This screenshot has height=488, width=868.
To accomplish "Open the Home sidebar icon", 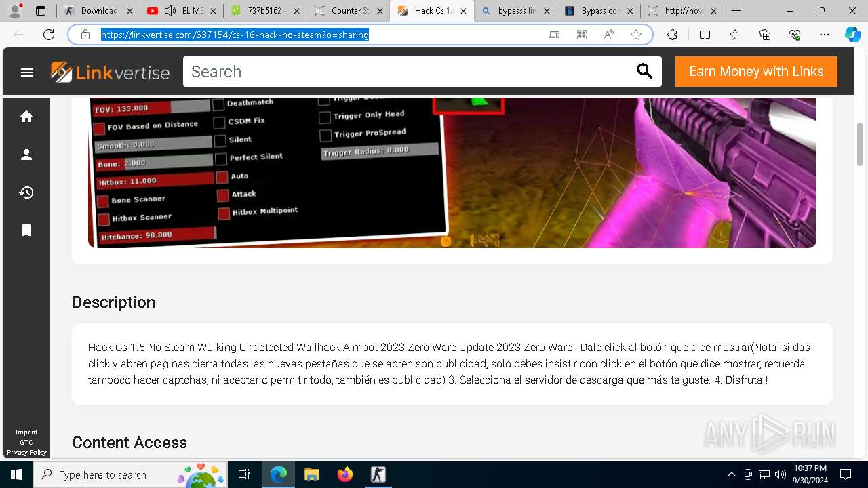I will click(x=26, y=117).
